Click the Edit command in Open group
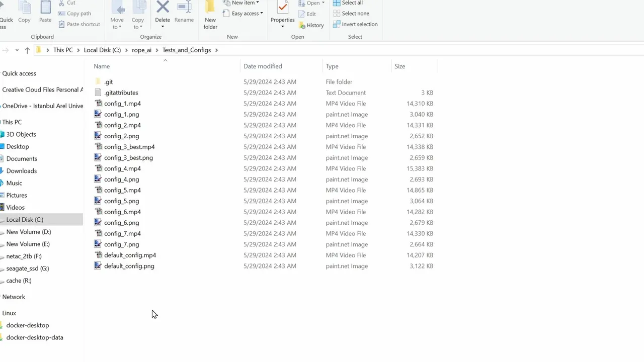The height and width of the screenshot is (362, 644). pos(307,14)
